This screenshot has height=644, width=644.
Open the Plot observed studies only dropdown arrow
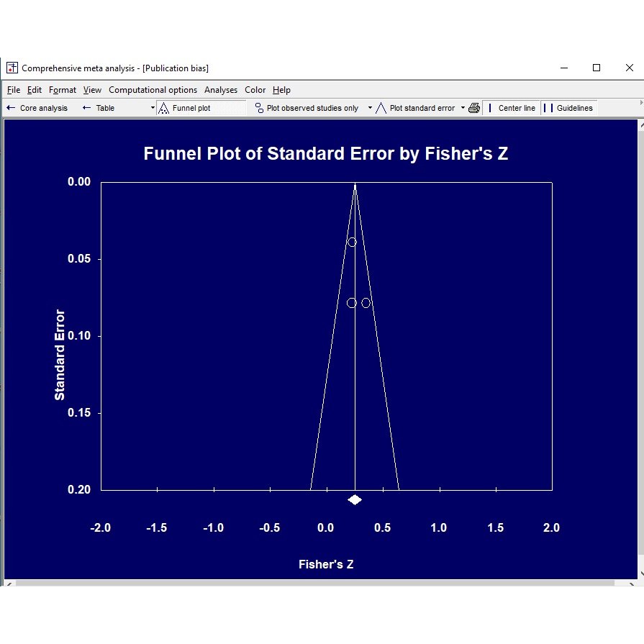pos(370,108)
